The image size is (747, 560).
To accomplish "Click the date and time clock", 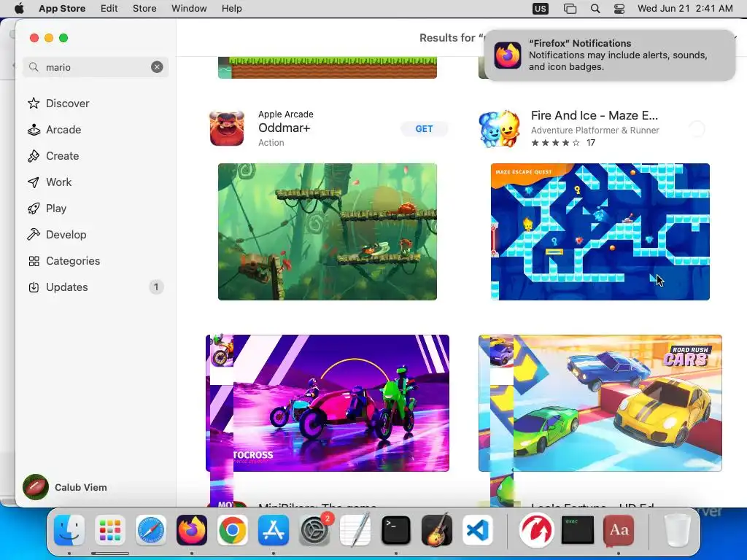I will click(685, 9).
